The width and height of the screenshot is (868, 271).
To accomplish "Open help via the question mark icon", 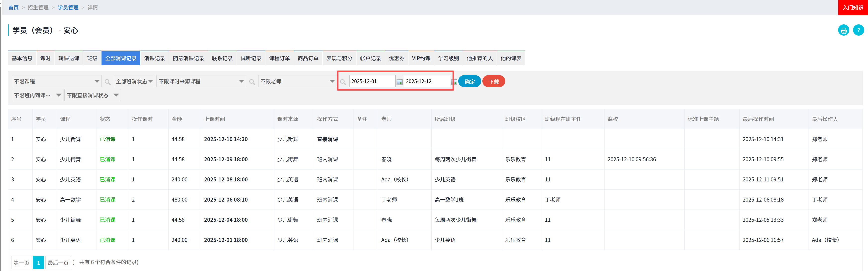I will (859, 30).
